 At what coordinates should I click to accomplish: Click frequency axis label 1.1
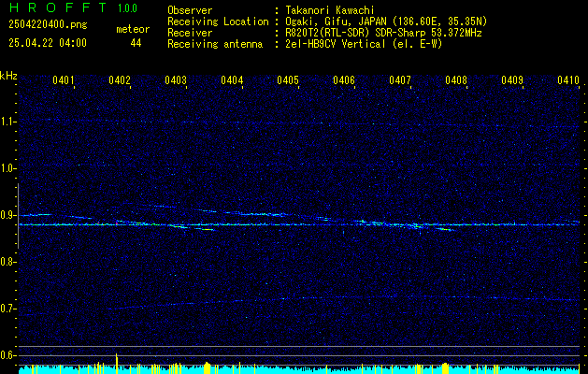point(8,122)
